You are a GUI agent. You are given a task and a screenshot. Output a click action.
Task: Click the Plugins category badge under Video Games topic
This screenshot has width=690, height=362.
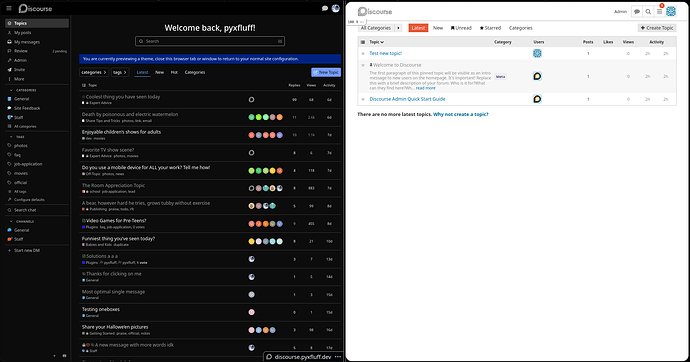tap(90, 227)
